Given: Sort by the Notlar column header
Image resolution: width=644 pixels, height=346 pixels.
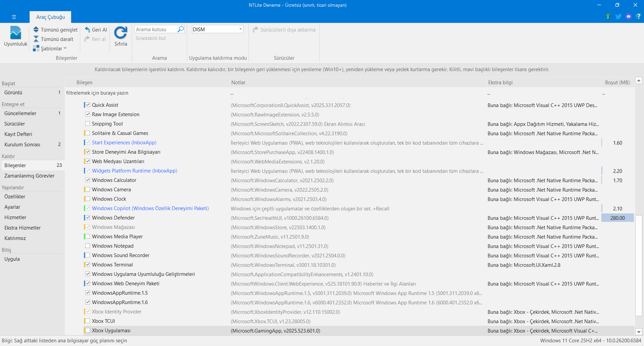Looking at the screenshot, I should point(358,82).
